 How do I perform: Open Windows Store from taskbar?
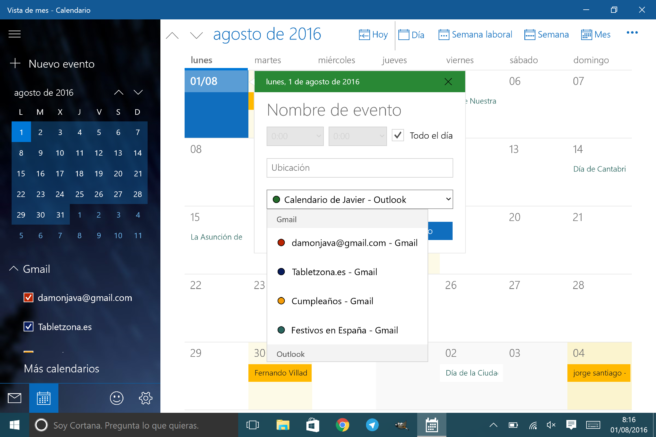click(x=313, y=425)
